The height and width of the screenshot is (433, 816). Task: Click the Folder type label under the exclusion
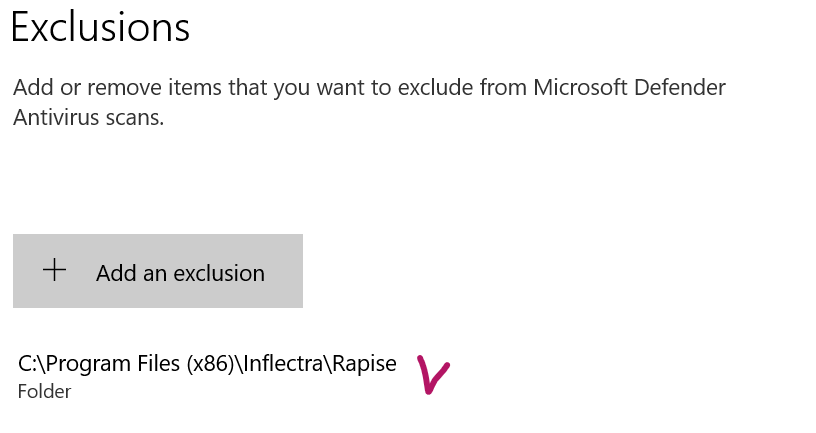[44, 392]
